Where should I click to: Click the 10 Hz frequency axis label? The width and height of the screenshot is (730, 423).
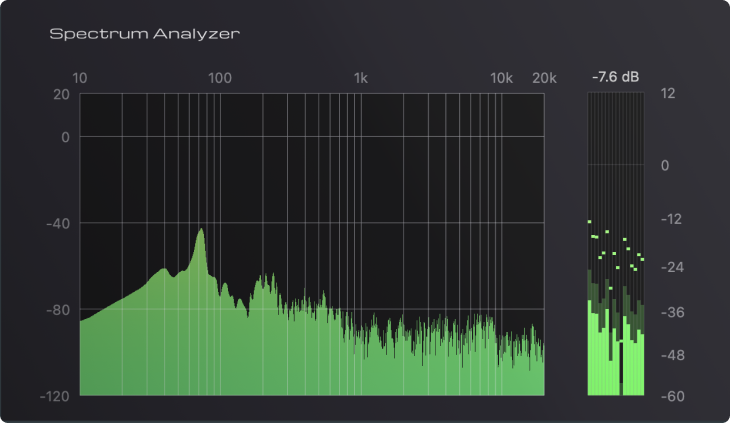80,78
